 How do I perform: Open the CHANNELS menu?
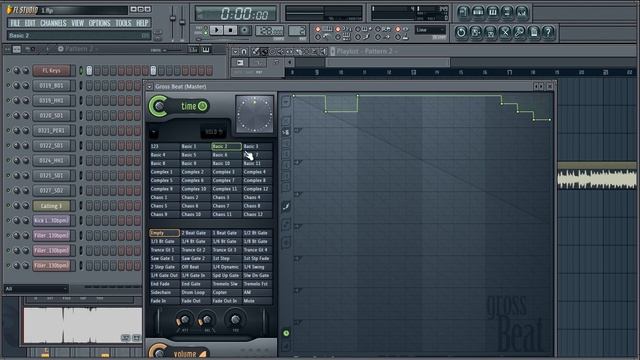53,23
